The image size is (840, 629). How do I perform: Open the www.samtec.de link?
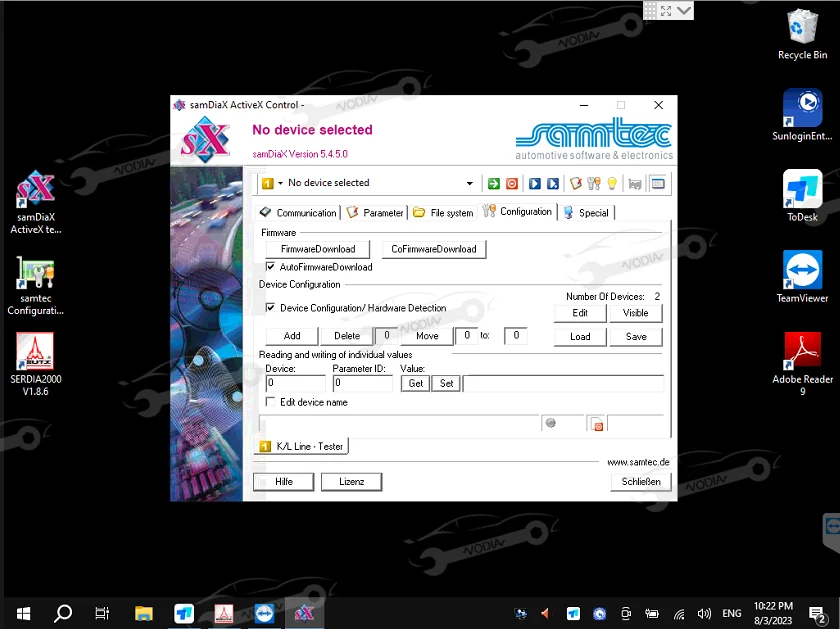pyautogui.click(x=638, y=462)
